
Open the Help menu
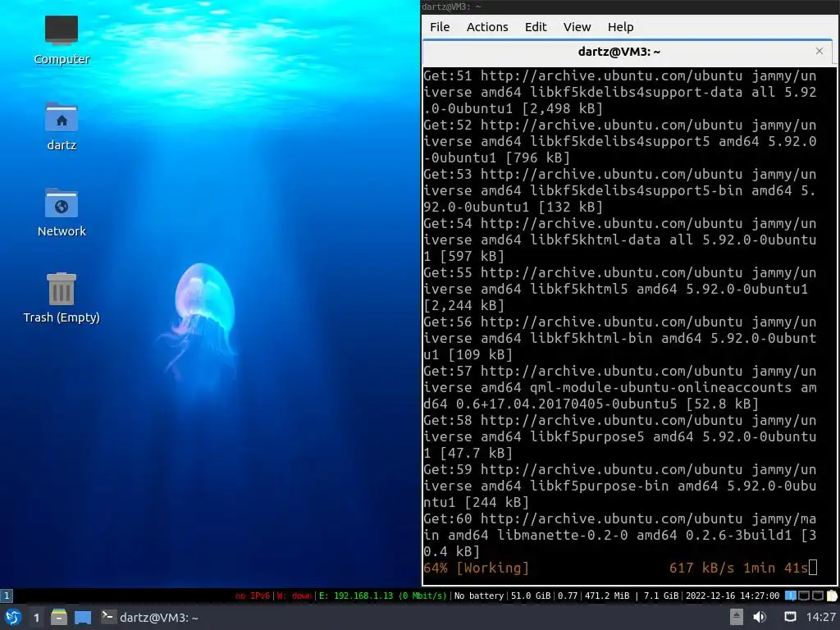[x=620, y=27]
